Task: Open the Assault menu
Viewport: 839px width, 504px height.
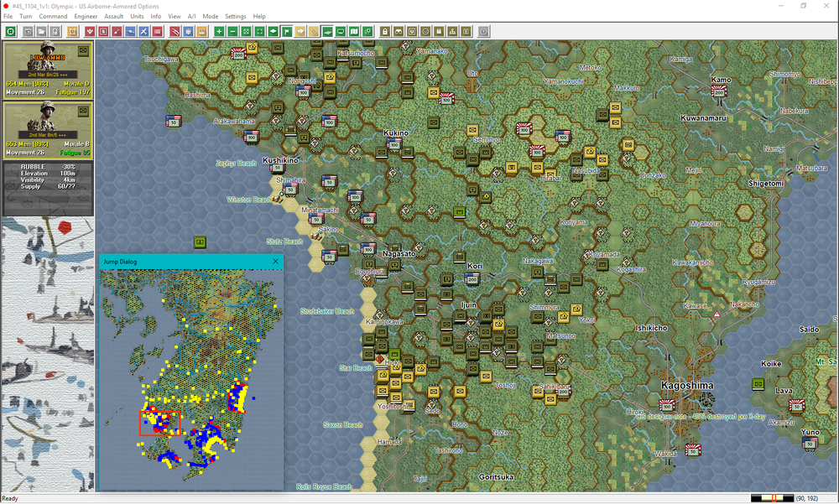Action: click(x=113, y=17)
